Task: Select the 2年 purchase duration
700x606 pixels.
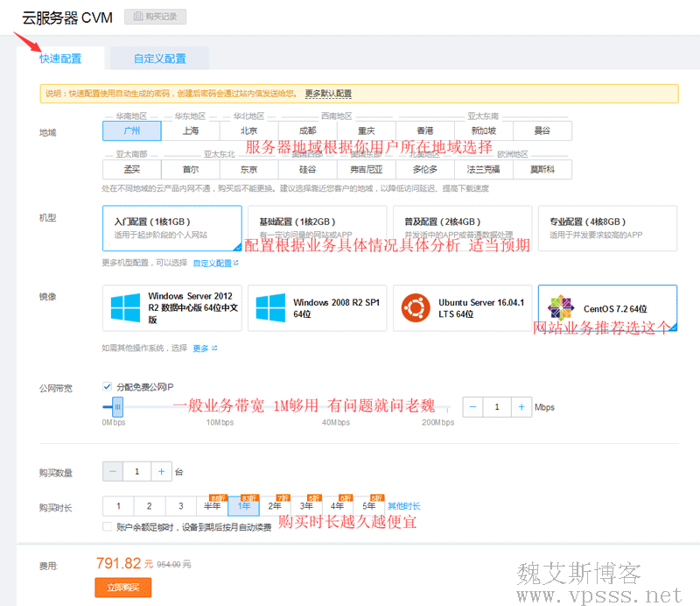Action: (x=275, y=506)
